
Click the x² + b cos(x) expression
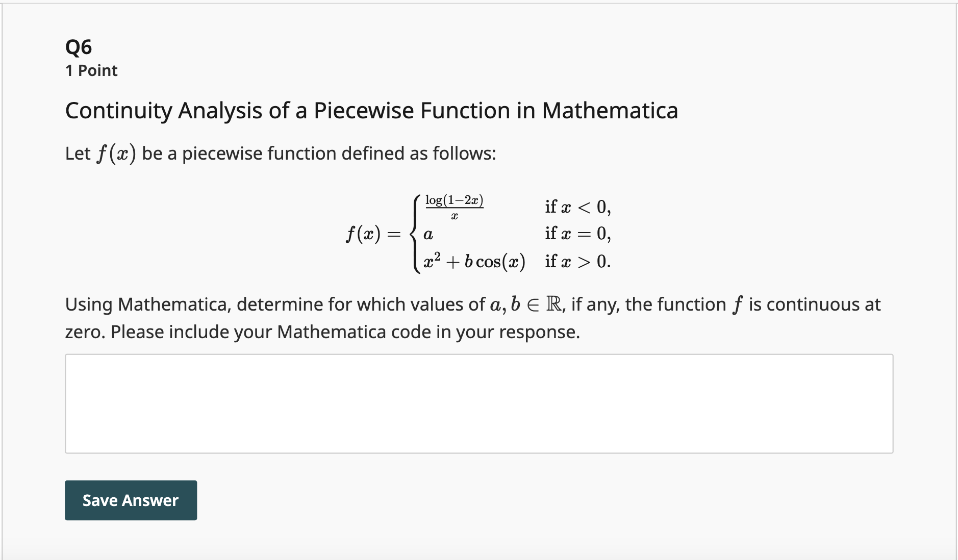[x=474, y=262]
